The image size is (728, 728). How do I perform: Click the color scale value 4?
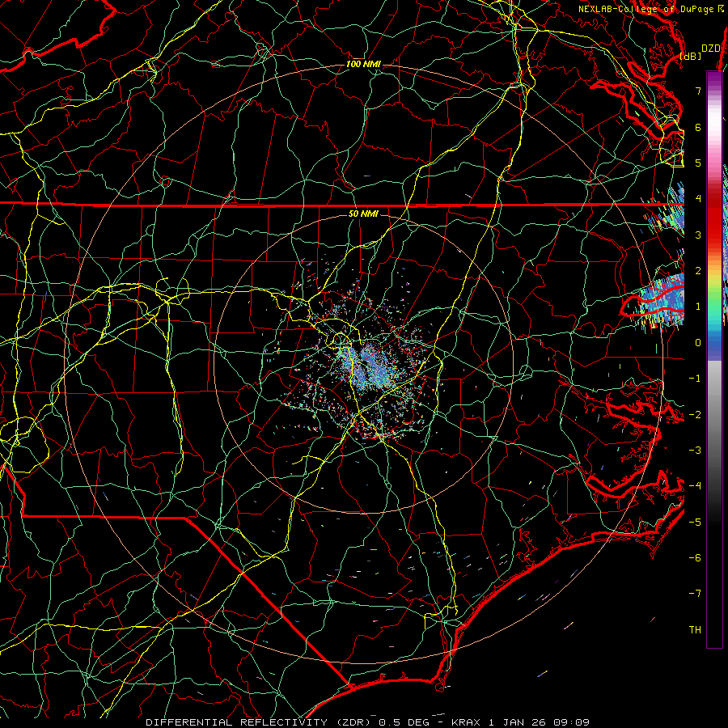(698, 199)
